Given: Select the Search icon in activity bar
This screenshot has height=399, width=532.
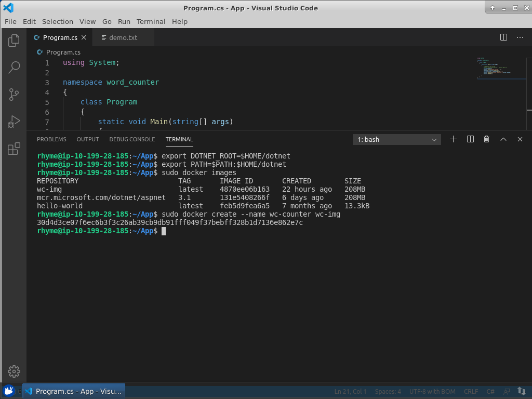Looking at the screenshot, I should [x=14, y=68].
